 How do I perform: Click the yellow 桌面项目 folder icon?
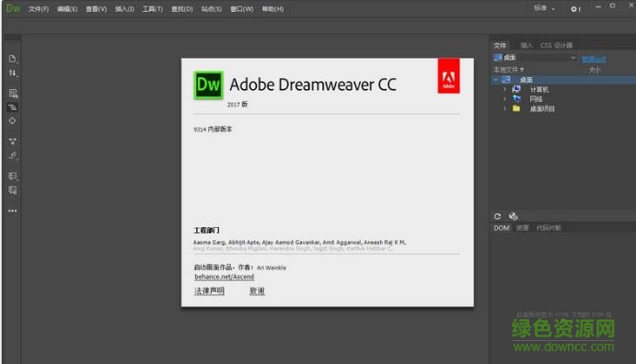(x=516, y=108)
